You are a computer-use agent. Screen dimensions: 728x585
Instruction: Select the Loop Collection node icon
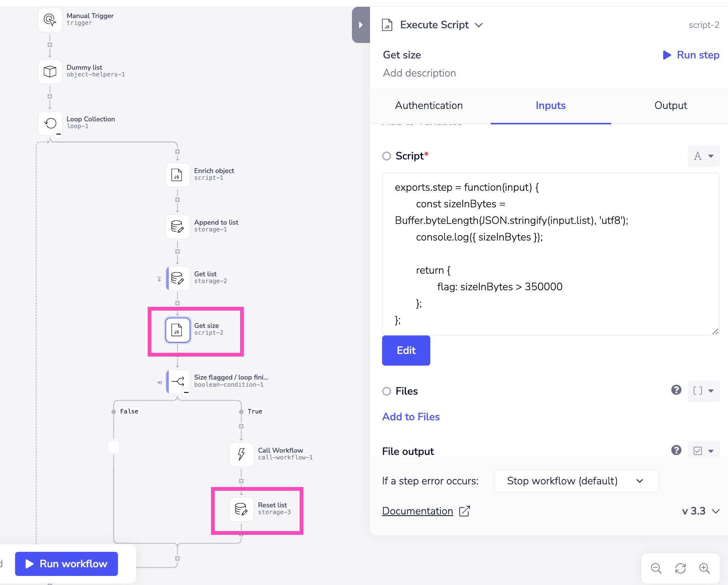pyautogui.click(x=50, y=123)
